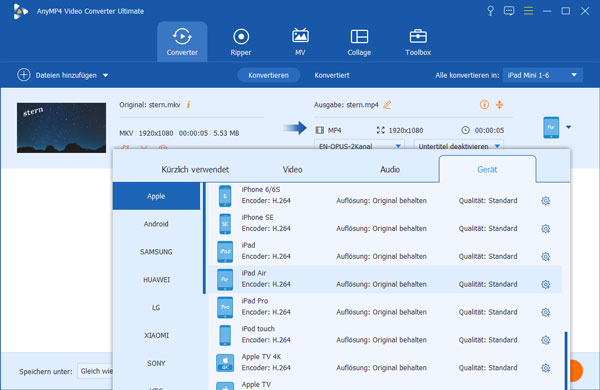Select LG device category
The height and width of the screenshot is (390, 600).
(156, 307)
